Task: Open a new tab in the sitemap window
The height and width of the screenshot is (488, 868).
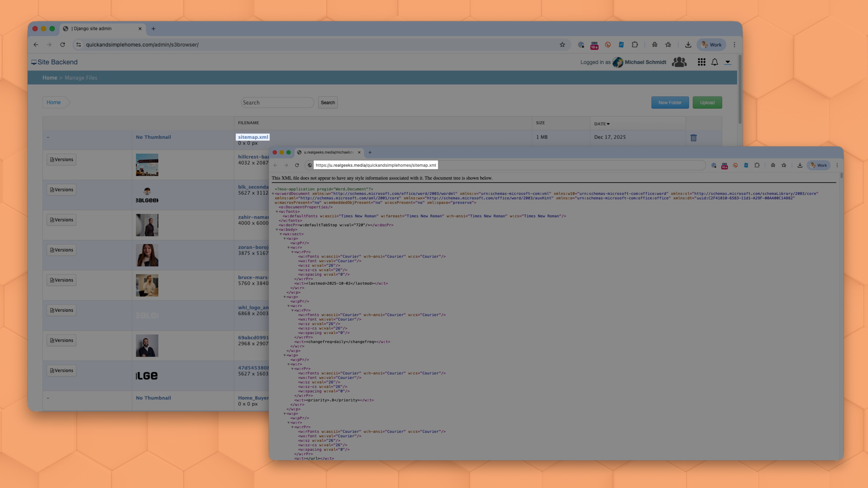Action: [370, 153]
